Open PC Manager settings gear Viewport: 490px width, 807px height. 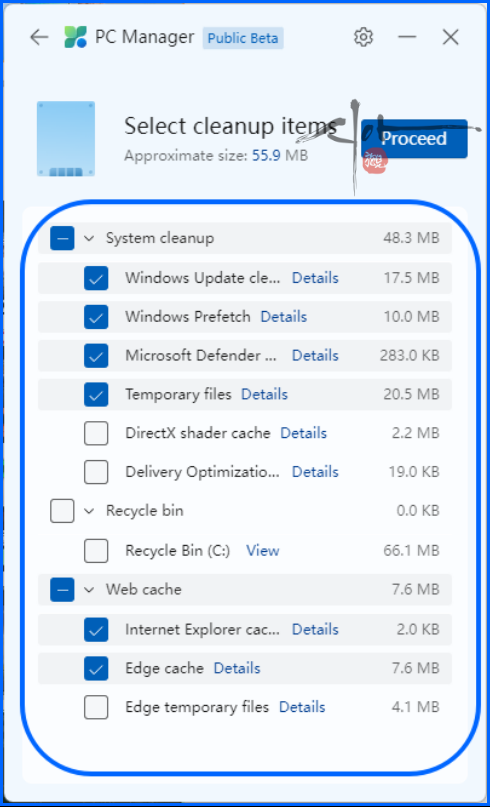(x=363, y=38)
